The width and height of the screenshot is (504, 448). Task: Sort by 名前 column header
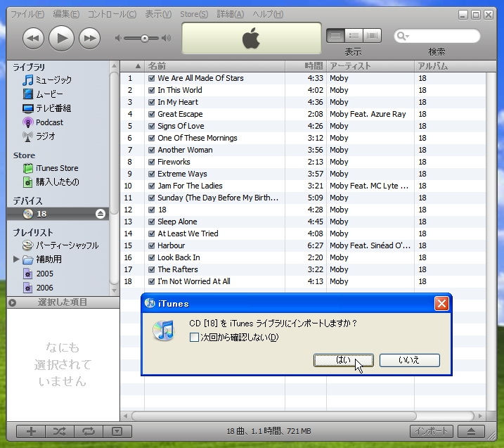click(214, 66)
